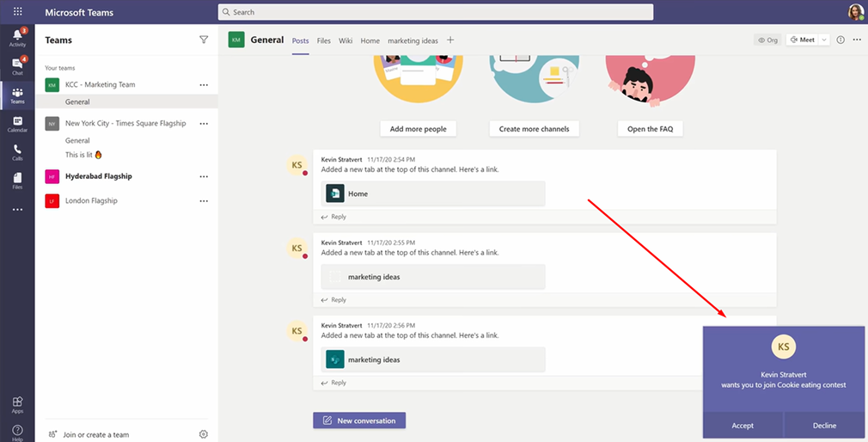
Task: Open marketing ideas card from 2:56 PM post
Action: [433, 359]
